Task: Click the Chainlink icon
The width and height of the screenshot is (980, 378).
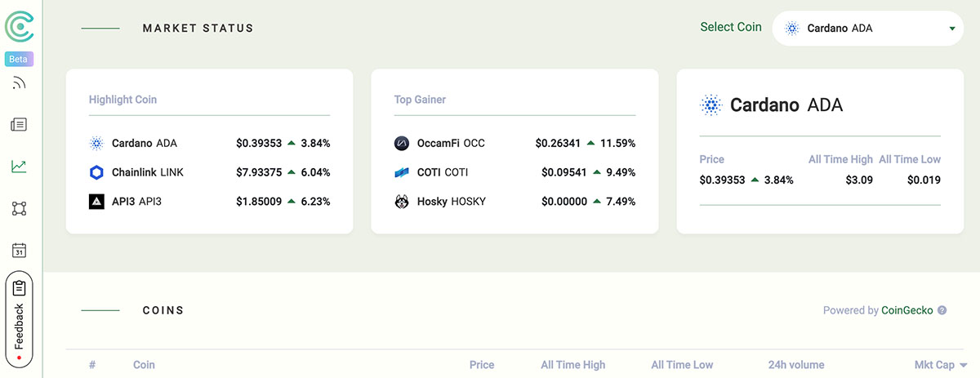Action: coord(96,172)
